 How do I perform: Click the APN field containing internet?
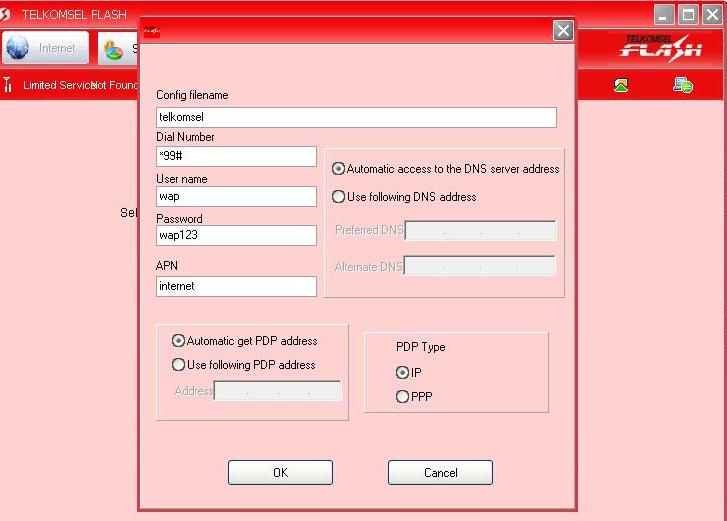pyautogui.click(x=236, y=286)
